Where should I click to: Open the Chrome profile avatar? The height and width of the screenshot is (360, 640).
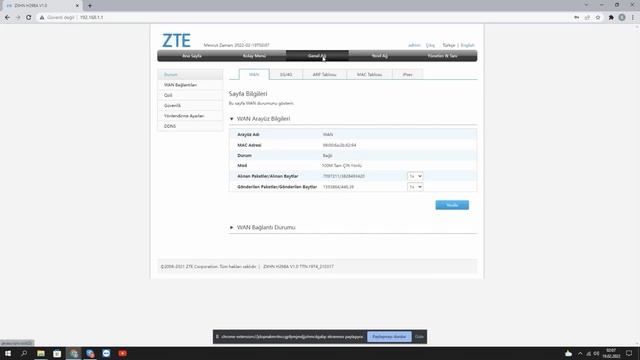click(x=622, y=18)
